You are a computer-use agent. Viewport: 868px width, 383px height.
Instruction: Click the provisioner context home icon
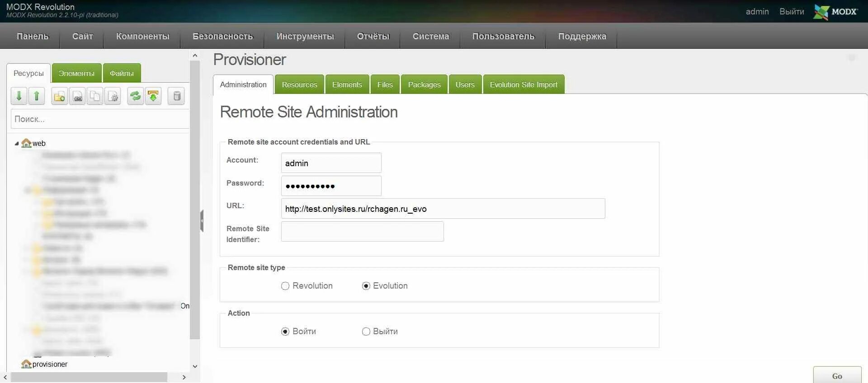26,364
